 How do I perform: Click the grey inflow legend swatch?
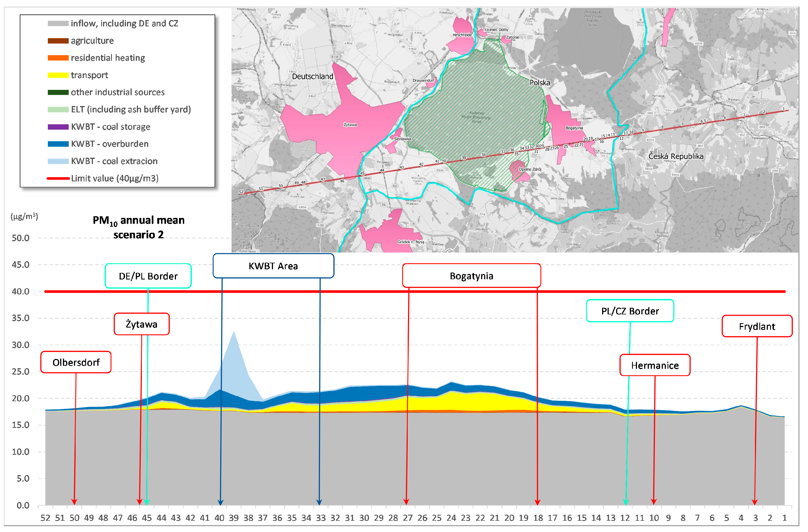(x=58, y=23)
